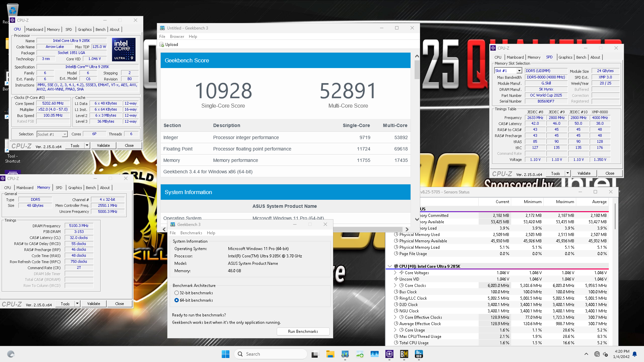Select 64-bit benchmarks option
The image size is (644, 362).
point(176,300)
